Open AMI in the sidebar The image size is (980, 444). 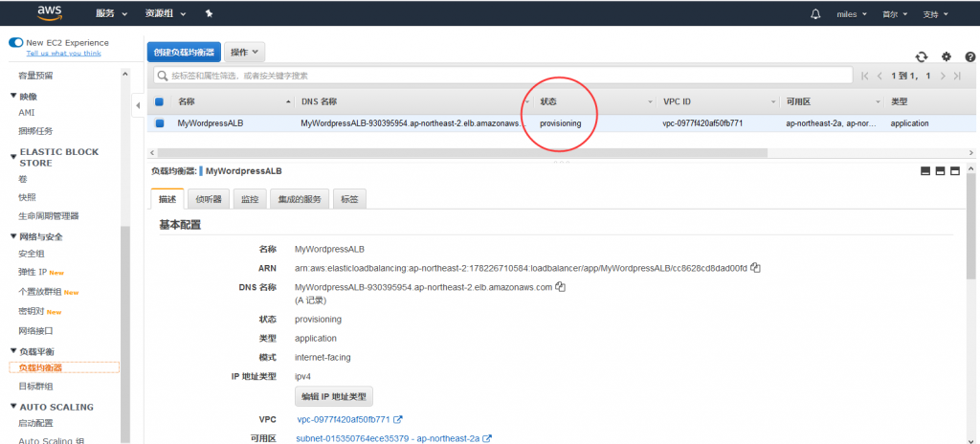point(26,113)
